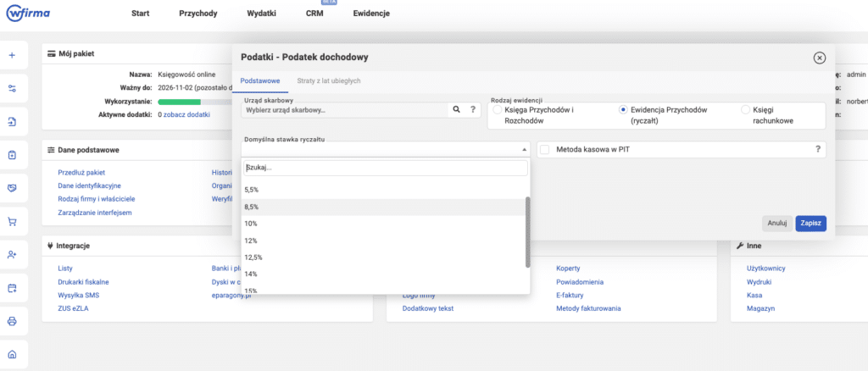Image resolution: width=868 pixels, height=371 pixels.
Task: Open the CRM menu
Action: [314, 14]
